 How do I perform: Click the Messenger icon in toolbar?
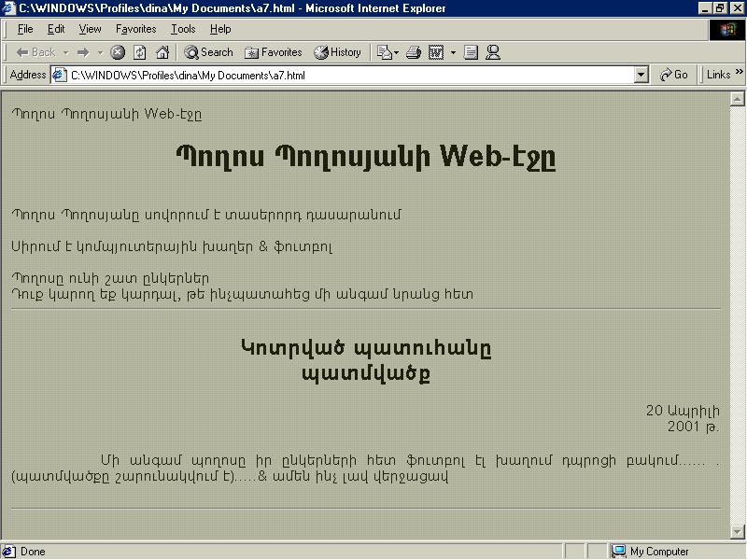tap(493, 52)
